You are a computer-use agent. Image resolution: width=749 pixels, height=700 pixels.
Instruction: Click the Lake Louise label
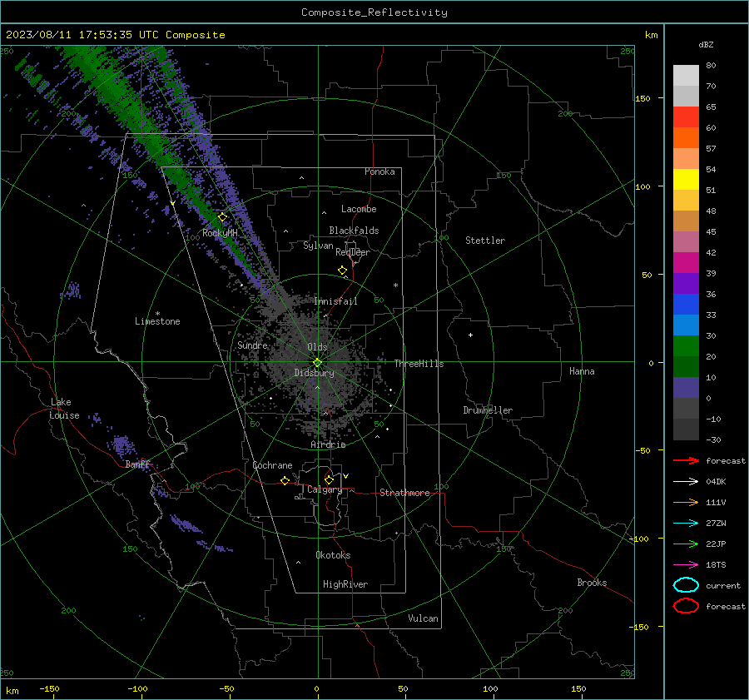coord(64,409)
